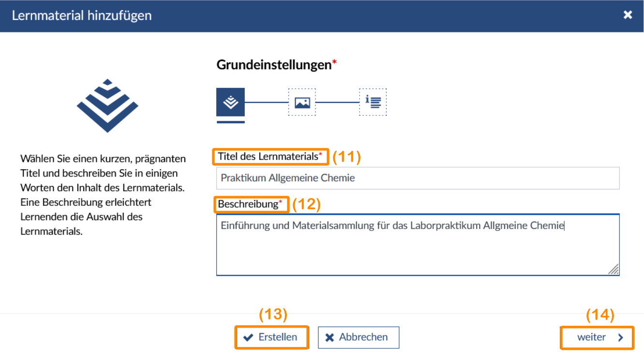Click the highlighted Titel des Lernmaterials label

click(x=270, y=157)
